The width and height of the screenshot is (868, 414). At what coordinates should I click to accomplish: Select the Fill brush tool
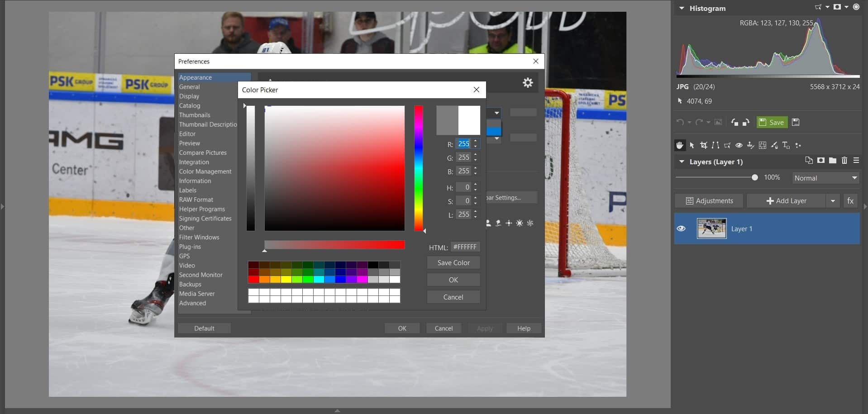click(774, 145)
